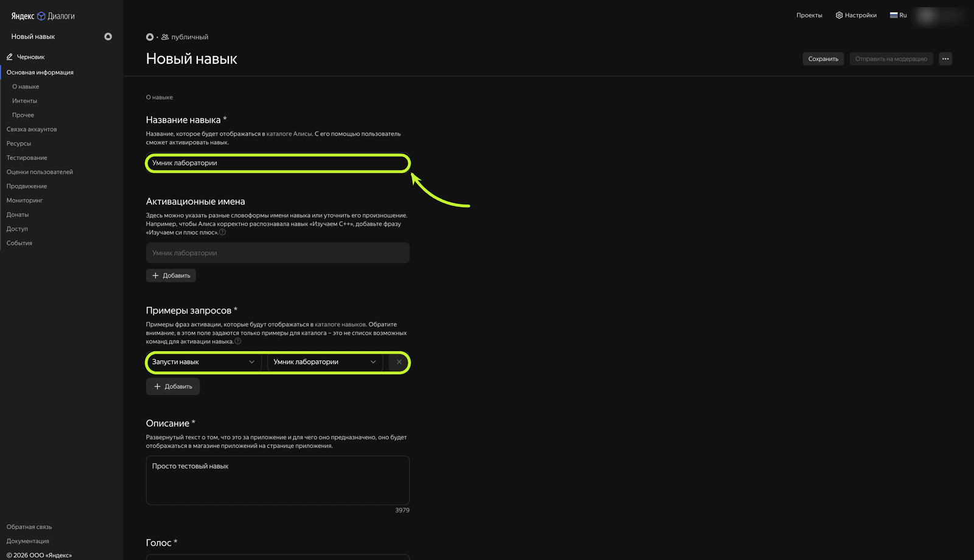This screenshot has height=560, width=974.
Task: Add another activation name with Добавить
Action: pyautogui.click(x=171, y=276)
